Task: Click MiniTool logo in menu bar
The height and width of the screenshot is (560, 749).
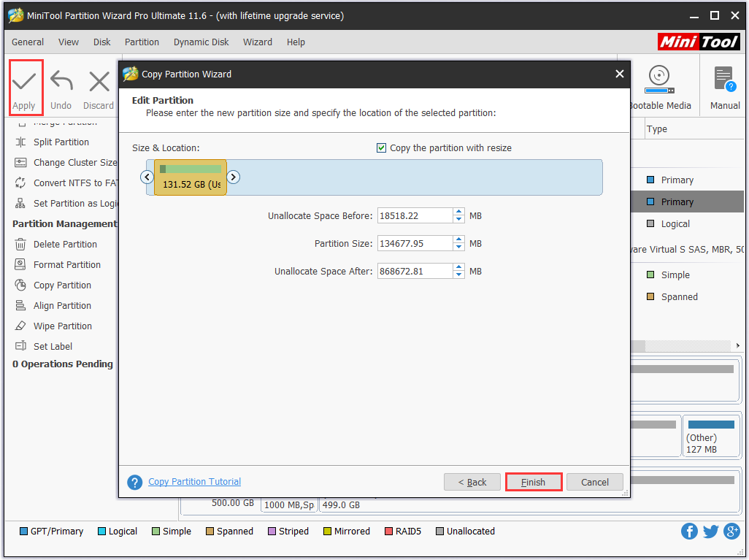Action: coord(699,42)
